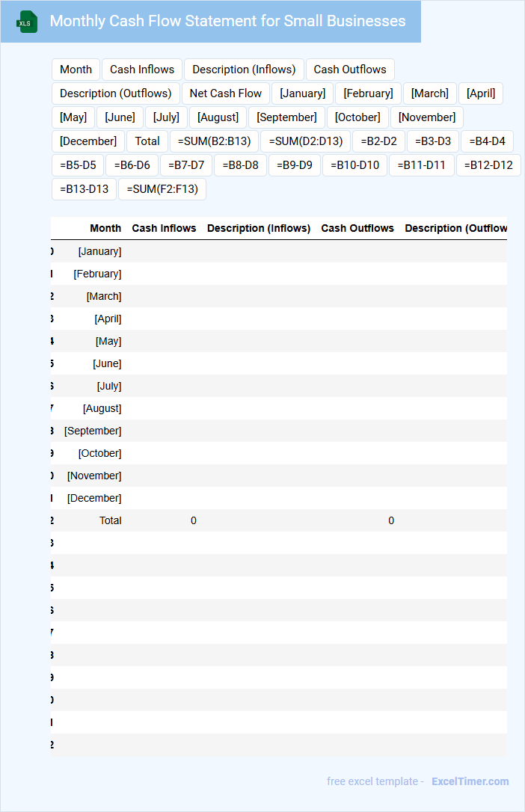Click the =B9-D9 formula tag
Image resolution: width=525 pixels, height=812 pixels.
point(295,164)
